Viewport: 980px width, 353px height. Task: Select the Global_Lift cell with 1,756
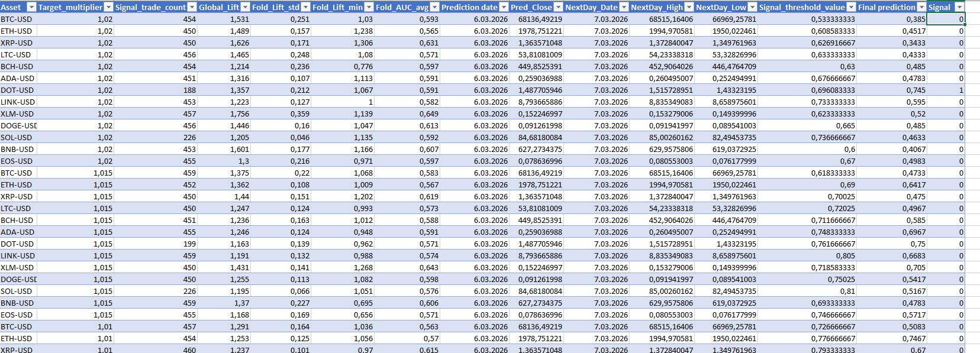(x=224, y=114)
